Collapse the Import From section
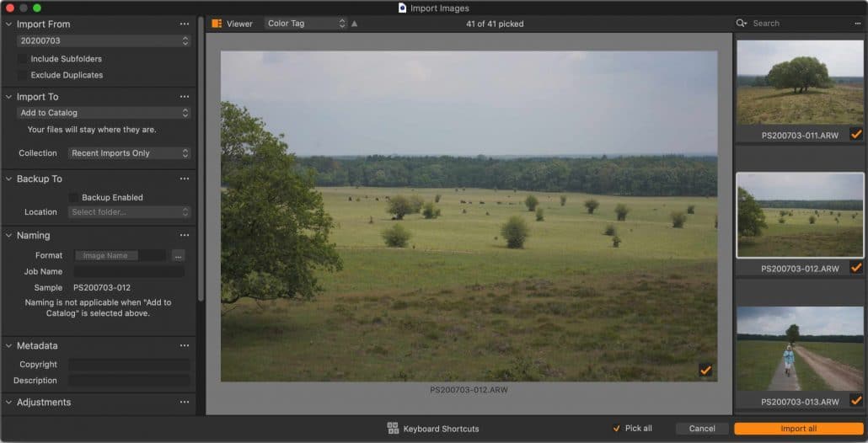 (9, 24)
